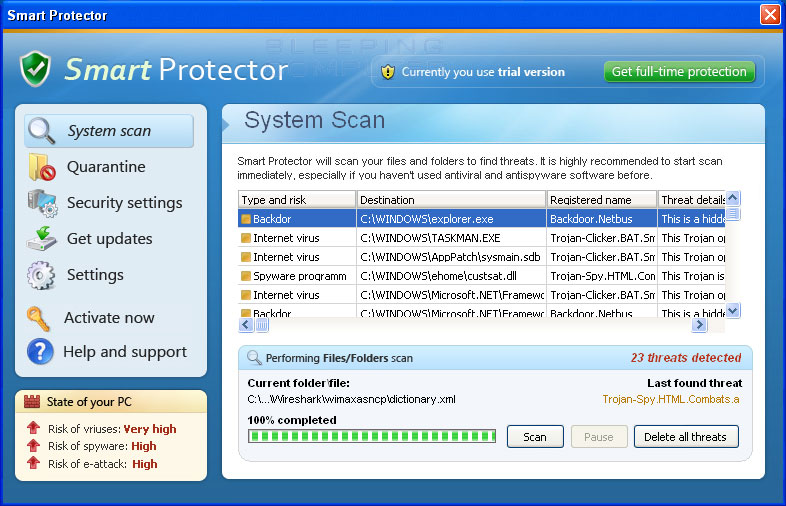The height and width of the screenshot is (506, 786).
Task: Click the Very high virus risk value
Action: (x=150, y=429)
